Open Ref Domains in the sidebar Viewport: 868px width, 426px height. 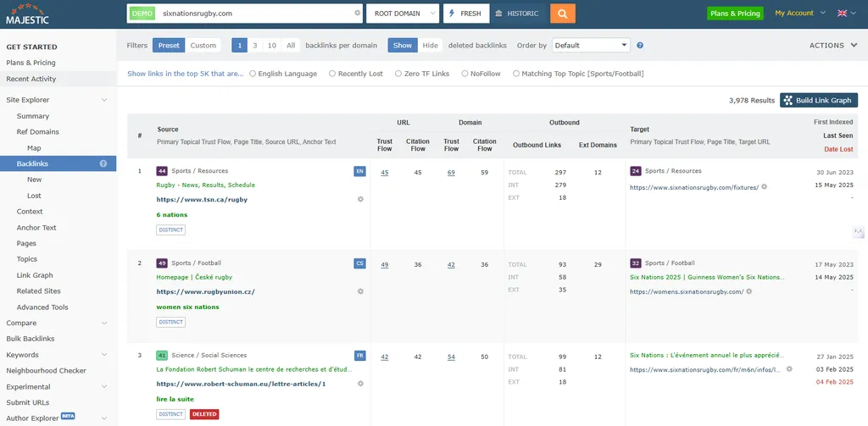(x=37, y=131)
